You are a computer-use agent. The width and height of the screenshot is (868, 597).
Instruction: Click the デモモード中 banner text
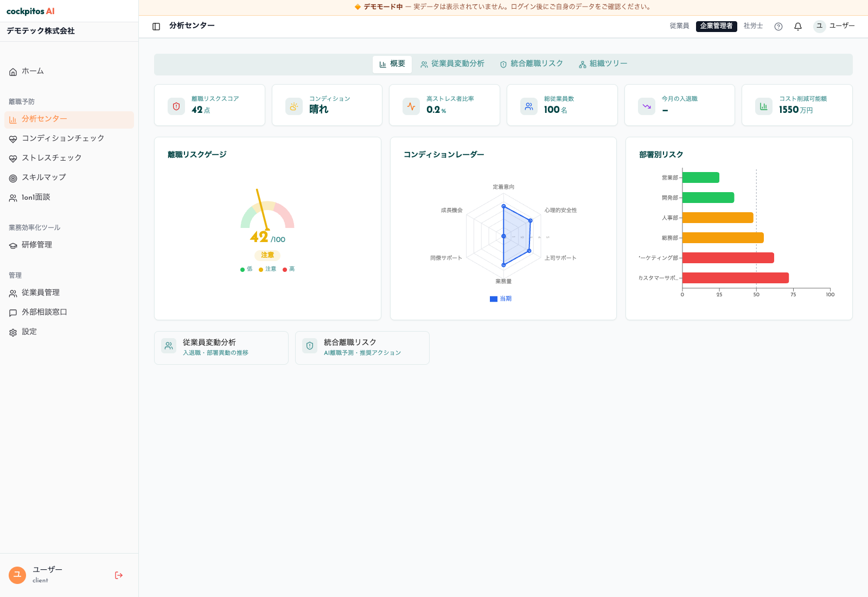383,7
